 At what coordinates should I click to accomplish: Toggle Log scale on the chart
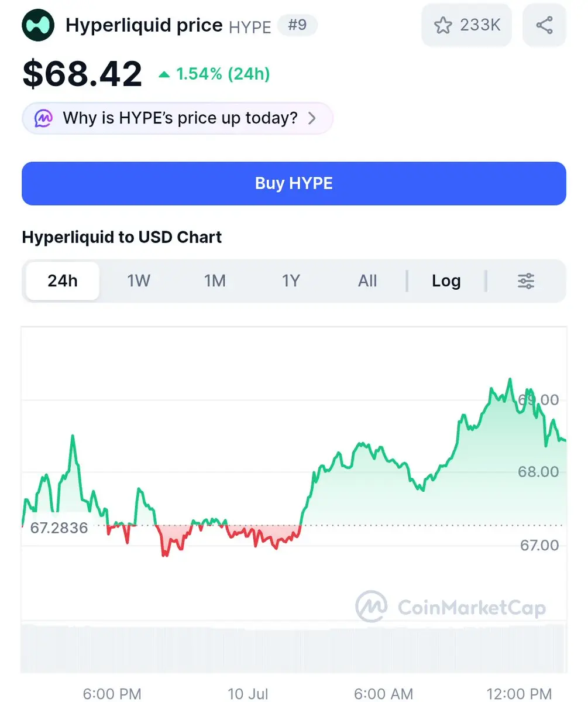coord(446,281)
